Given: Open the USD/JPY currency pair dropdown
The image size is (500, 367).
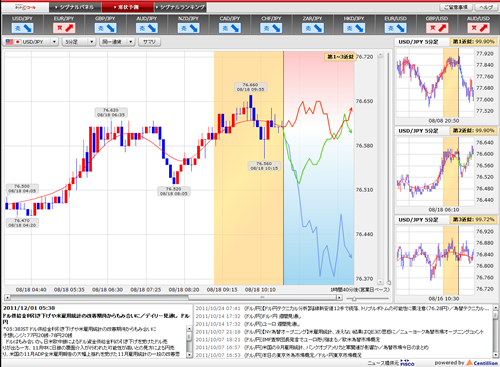Looking at the screenshot, I should (x=31, y=42).
